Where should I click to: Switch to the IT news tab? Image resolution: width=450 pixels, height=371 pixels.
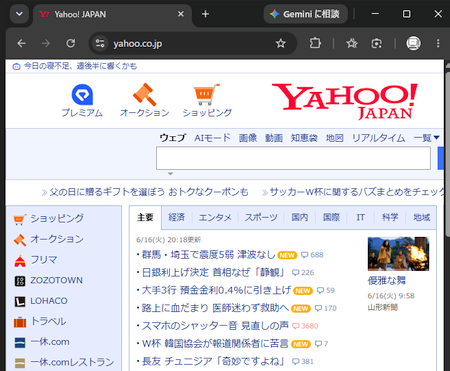click(x=361, y=217)
